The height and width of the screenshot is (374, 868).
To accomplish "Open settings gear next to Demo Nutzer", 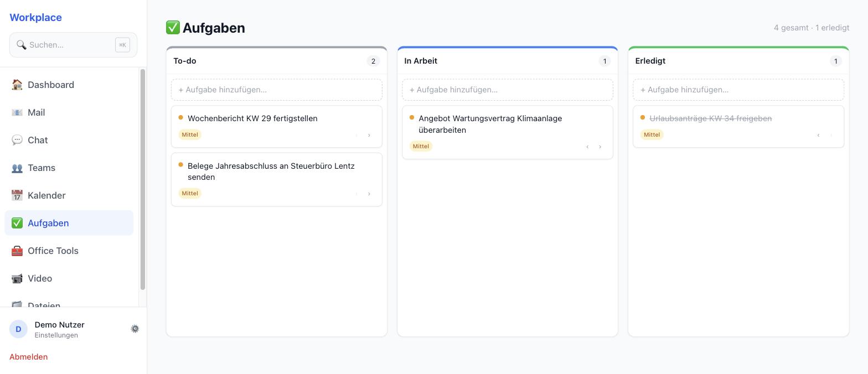I will coord(135,329).
